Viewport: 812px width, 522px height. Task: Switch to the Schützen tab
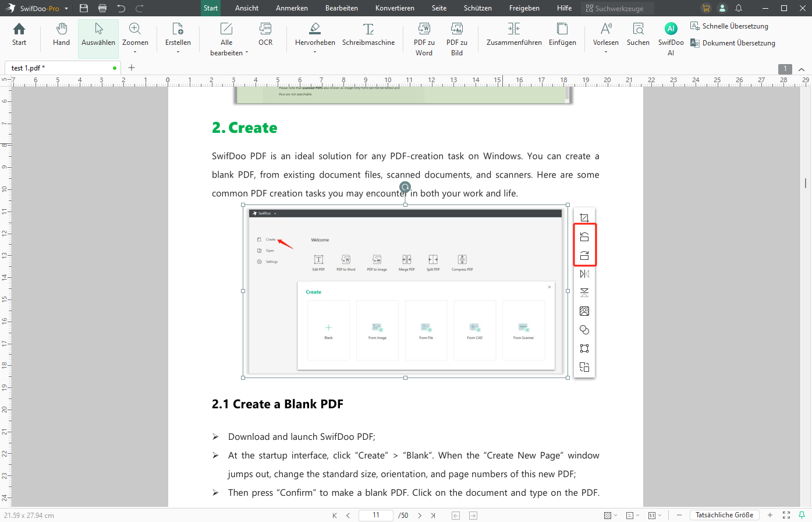tap(478, 8)
